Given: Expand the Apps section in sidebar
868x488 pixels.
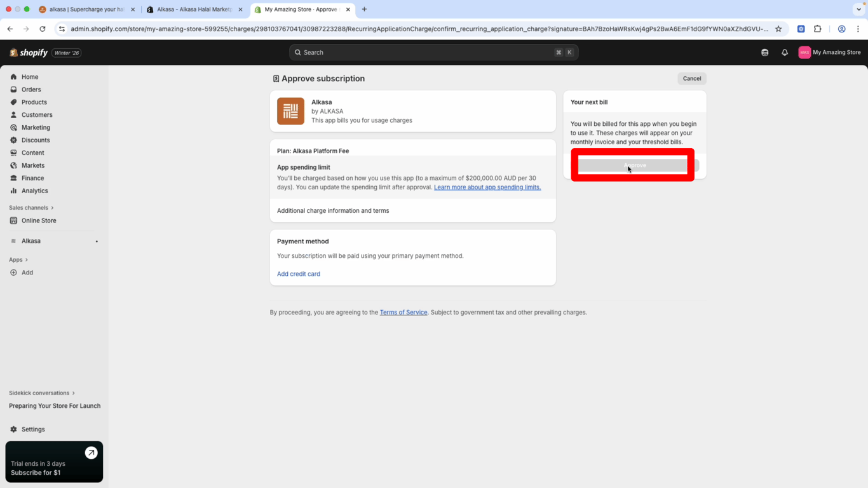Looking at the screenshot, I should pyautogui.click(x=18, y=260).
